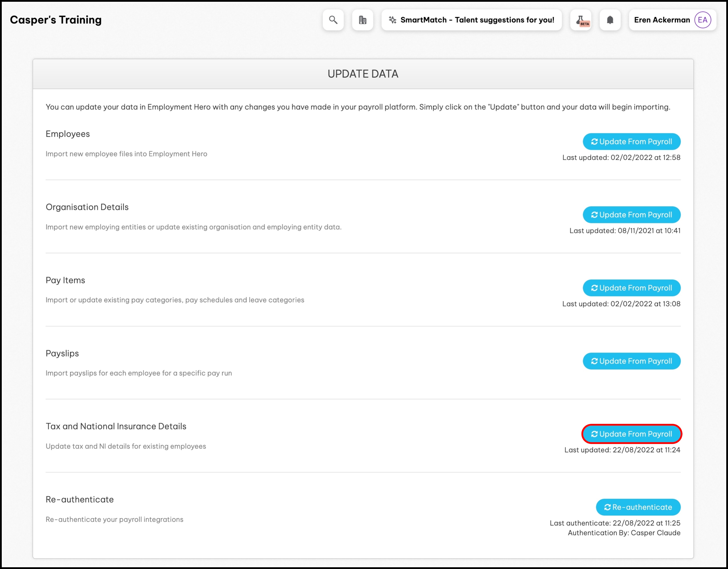Open the notifications bell
728x569 pixels.
click(610, 20)
